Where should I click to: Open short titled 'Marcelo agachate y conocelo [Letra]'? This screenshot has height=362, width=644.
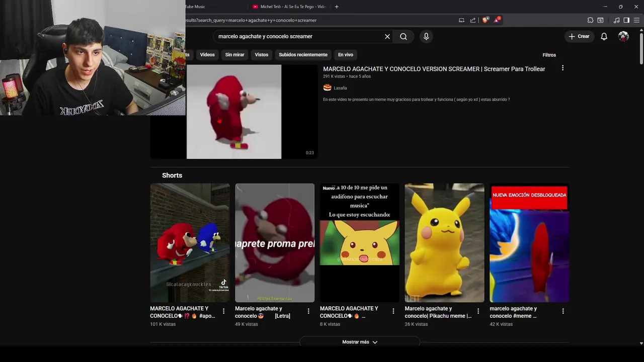coord(263,312)
